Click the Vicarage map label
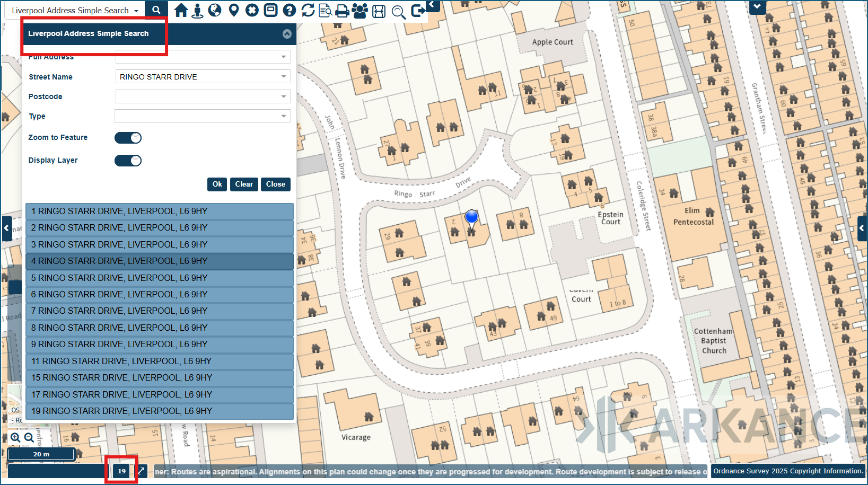Screen dimensions: 868x485 coord(356,437)
